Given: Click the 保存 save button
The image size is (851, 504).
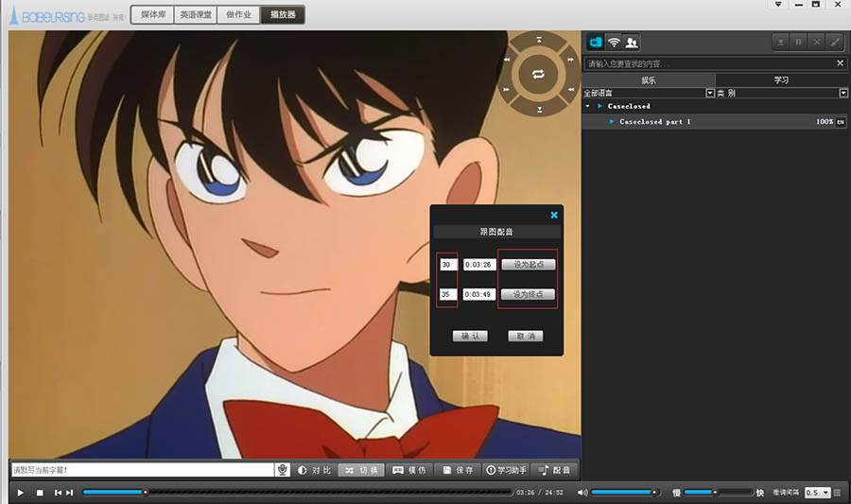Looking at the screenshot, I should 458,470.
